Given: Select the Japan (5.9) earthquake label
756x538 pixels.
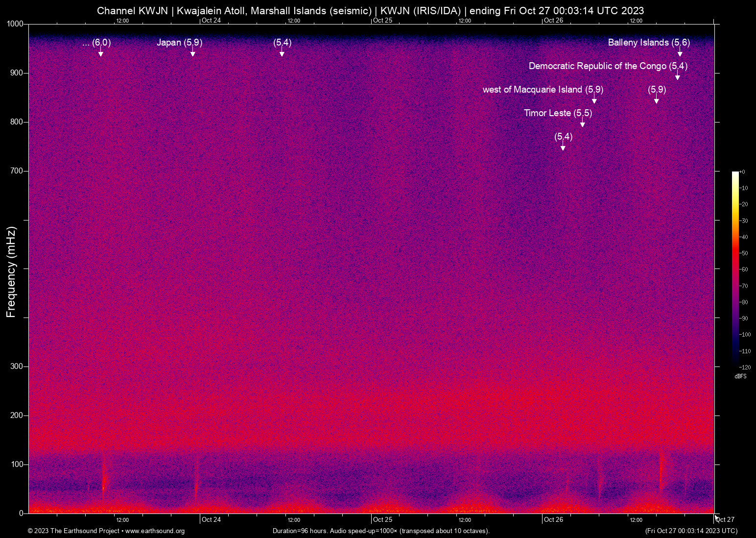Looking at the screenshot, I should pos(179,43).
